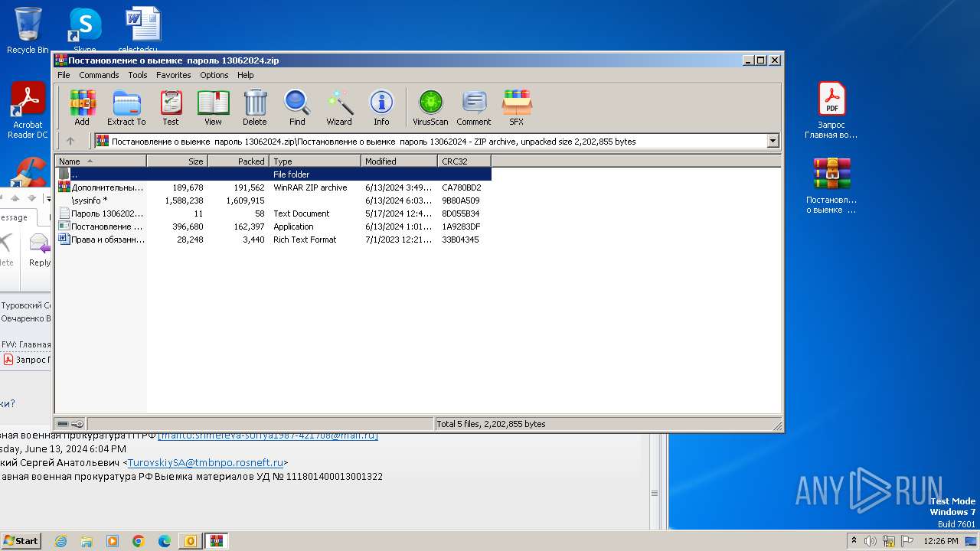The image size is (980, 551).
Task: Launch Google Chrome from taskbar
Action: (x=139, y=541)
